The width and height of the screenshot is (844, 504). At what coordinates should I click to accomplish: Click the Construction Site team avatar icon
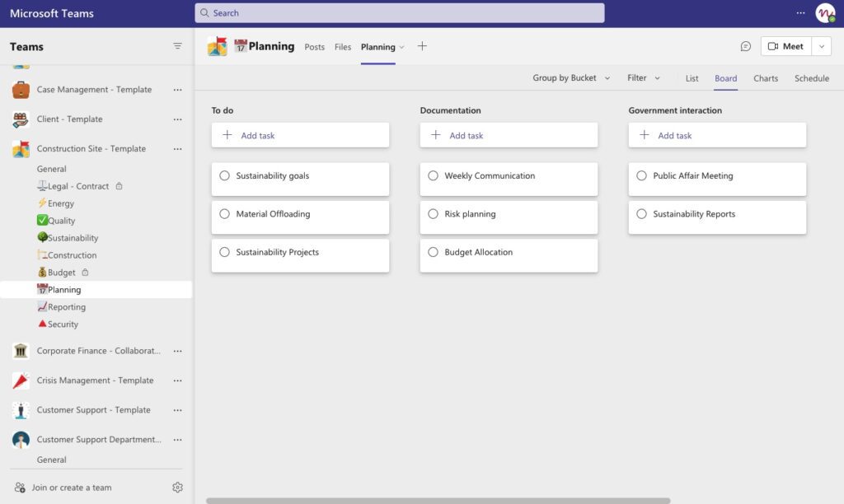click(x=21, y=149)
